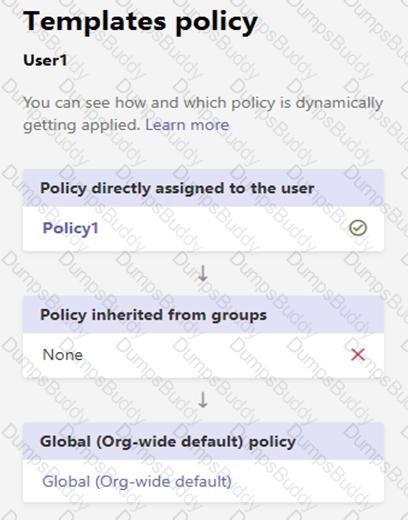Click the down arrow below the Policy1 card
408x520 pixels.
click(203, 274)
